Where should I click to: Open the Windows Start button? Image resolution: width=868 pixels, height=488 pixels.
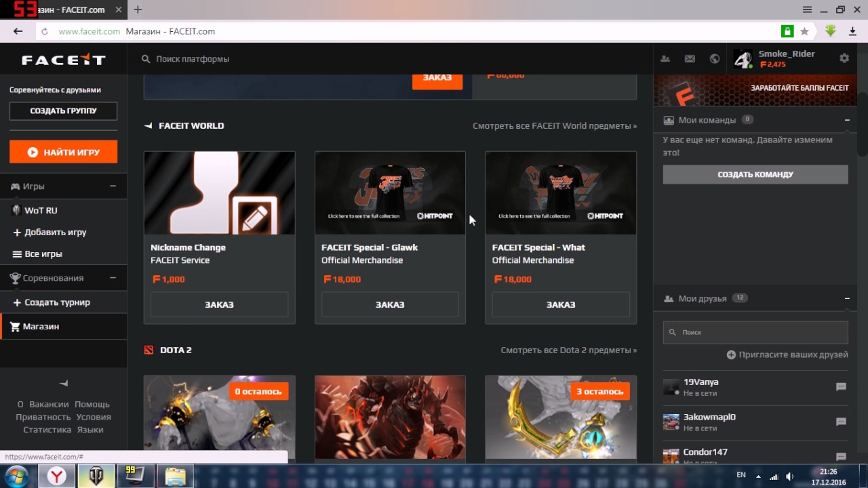[16, 476]
